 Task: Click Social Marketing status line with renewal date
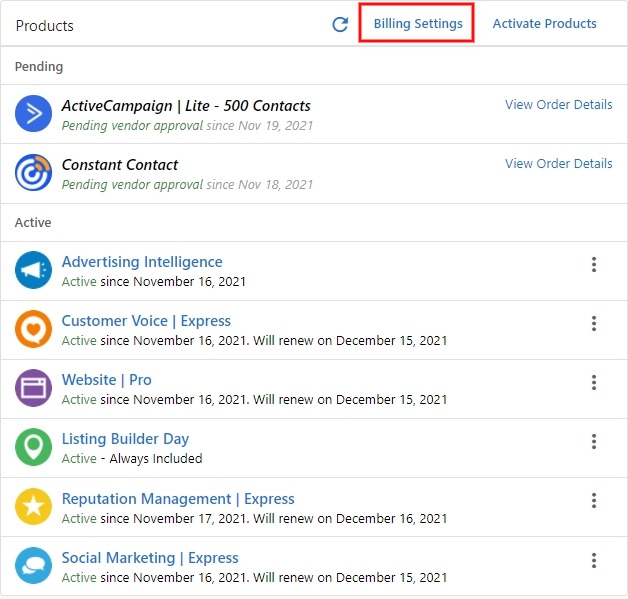pos(254,578)
